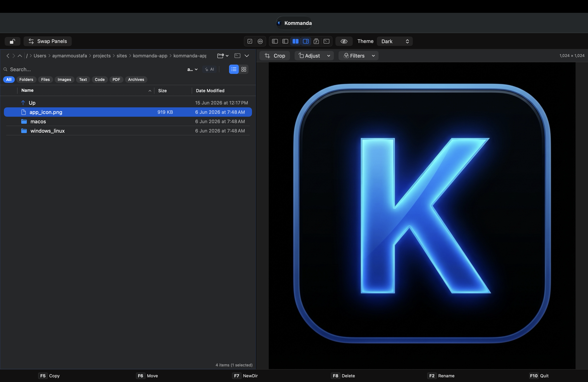The height and width of the screenshot is (382, 588).
Task: Click F7 NewDir in the bottom bar
Action: (245, 376)
